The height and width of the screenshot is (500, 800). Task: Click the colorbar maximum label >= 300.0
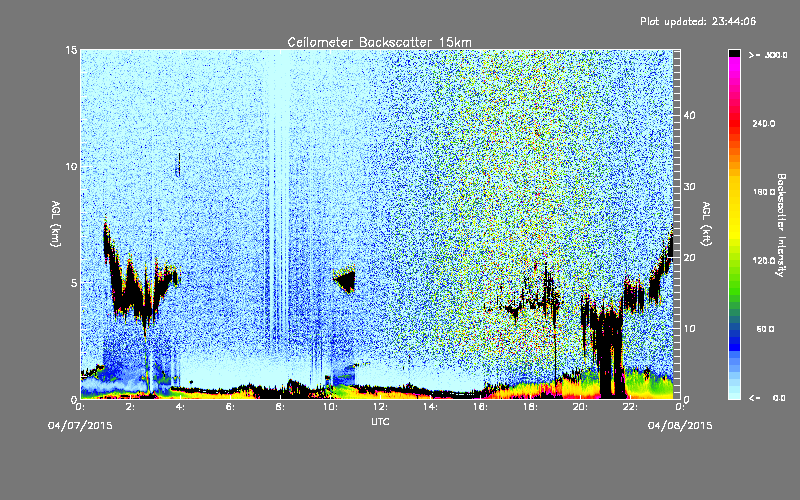tap(768, 55)
